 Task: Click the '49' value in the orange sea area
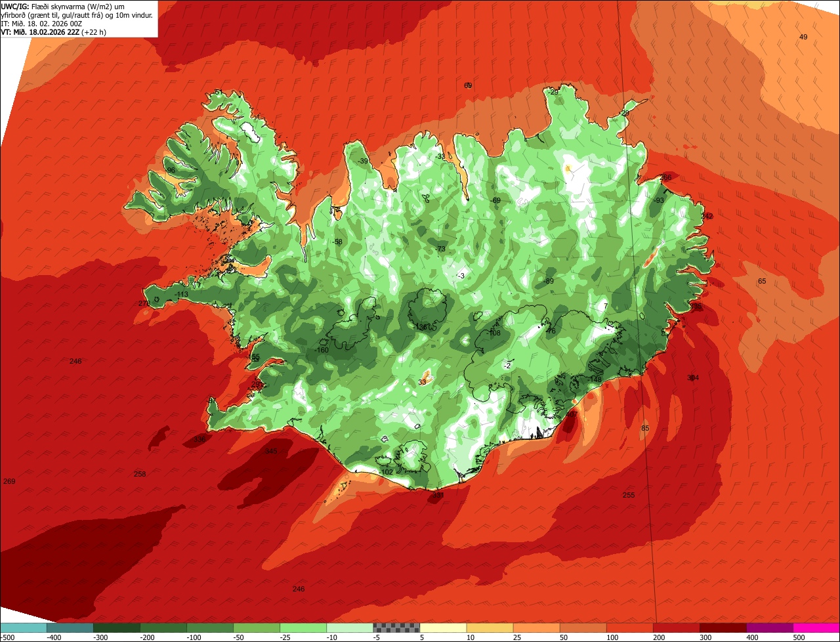pyautogui.click(x=803, y=37)
